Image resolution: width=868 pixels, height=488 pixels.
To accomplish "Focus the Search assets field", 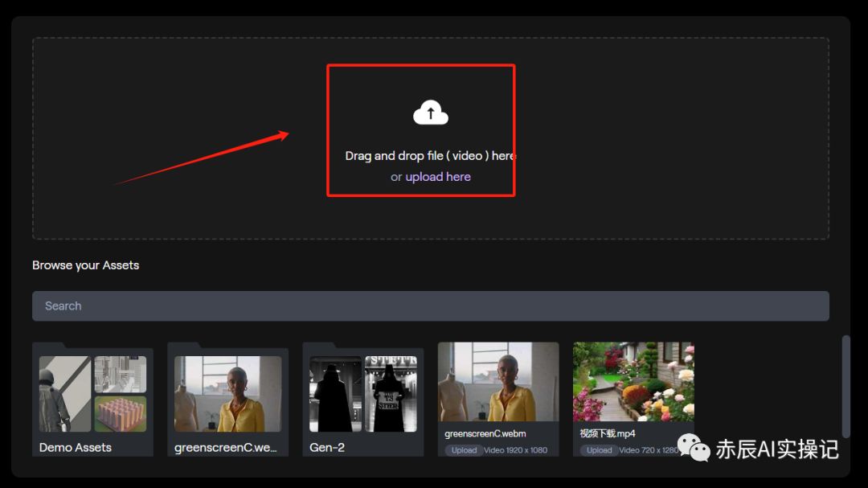I will click(x=431, y=306).
